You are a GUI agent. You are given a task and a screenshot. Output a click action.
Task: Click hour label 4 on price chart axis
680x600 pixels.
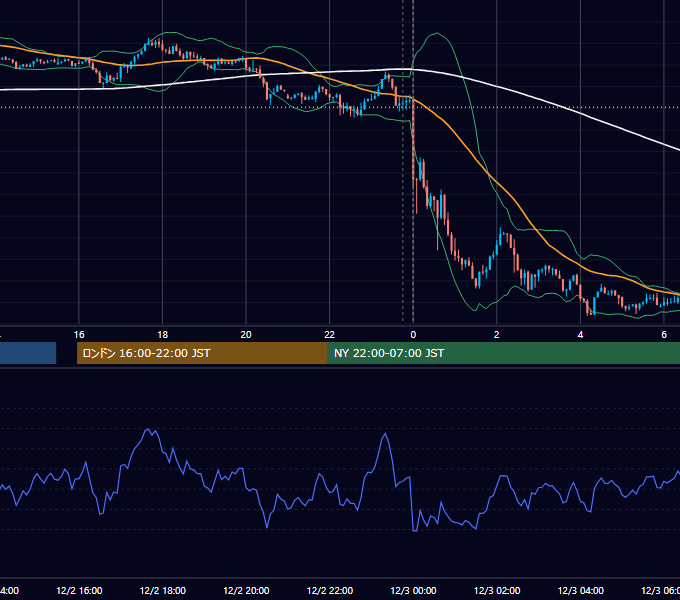click(580, 335)
